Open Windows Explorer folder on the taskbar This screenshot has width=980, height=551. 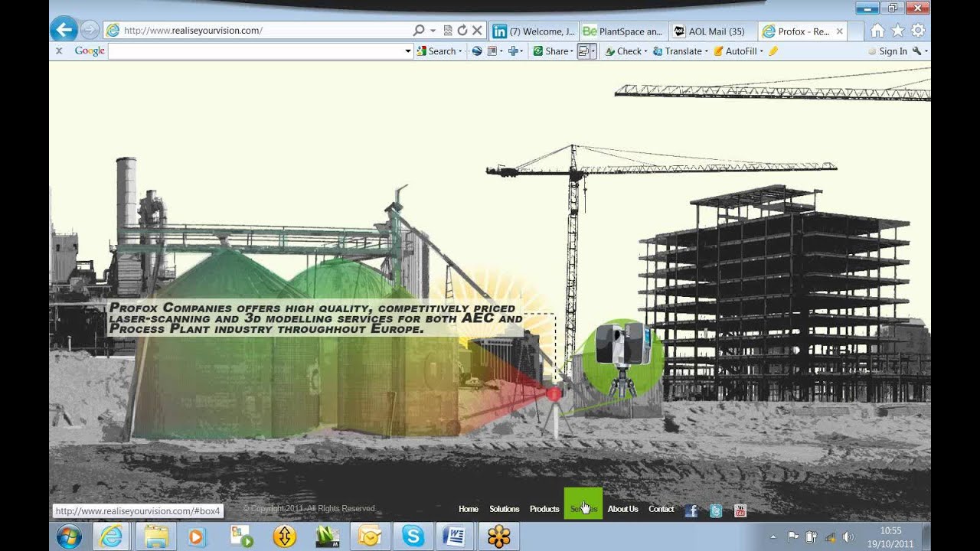tap(155, 536)
